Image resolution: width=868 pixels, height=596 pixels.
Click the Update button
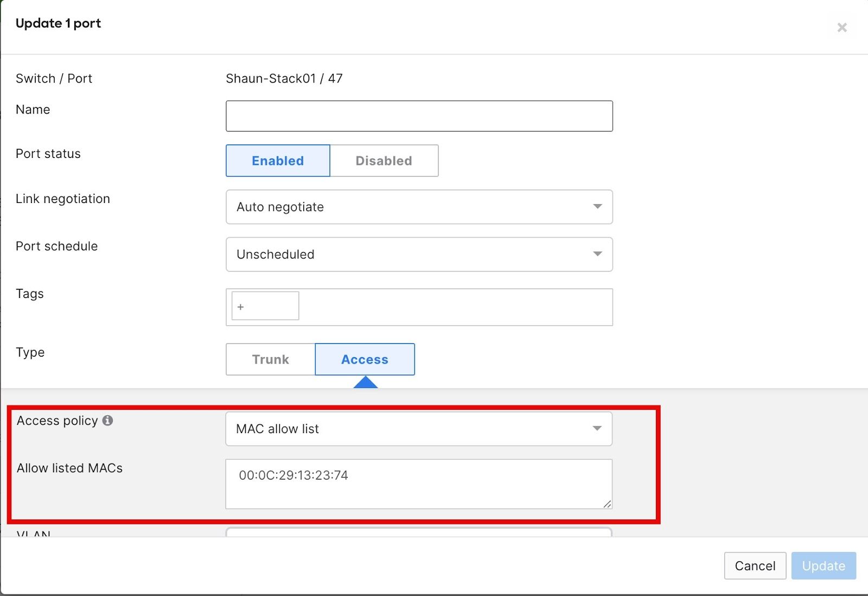point(824,565)
